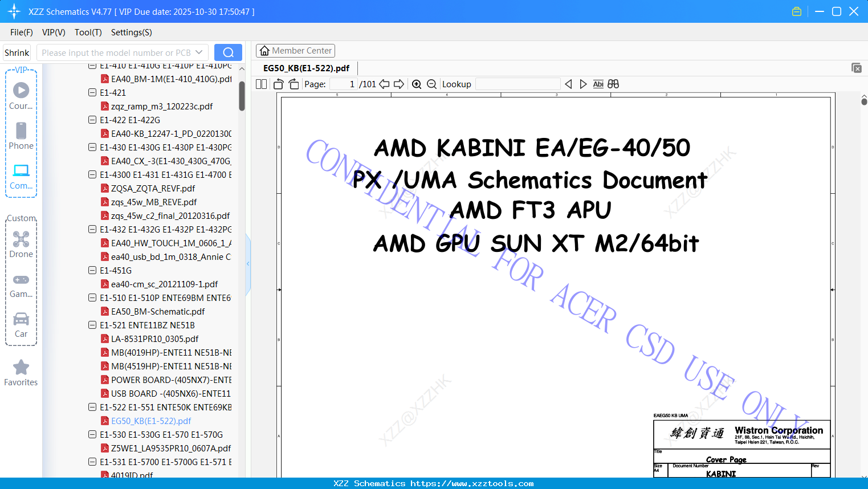The image size is (868, 489).
Task: Open the model number dropdown arrow
Action: coord(199,52)
